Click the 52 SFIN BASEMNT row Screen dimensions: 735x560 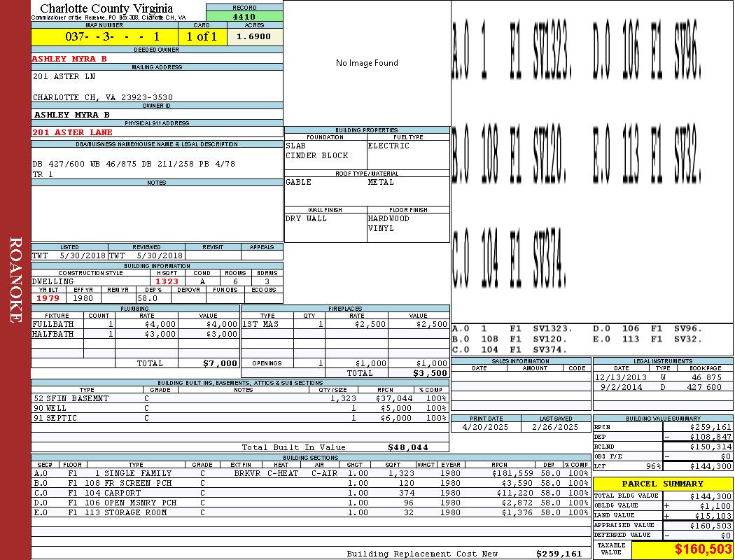[240, 398]
